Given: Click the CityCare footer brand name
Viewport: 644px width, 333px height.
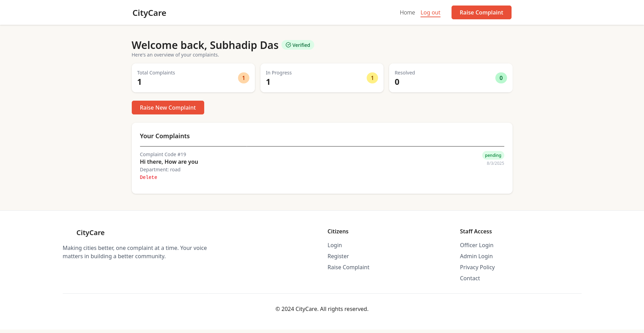Looking at the screenshot, I should [90, 233].
